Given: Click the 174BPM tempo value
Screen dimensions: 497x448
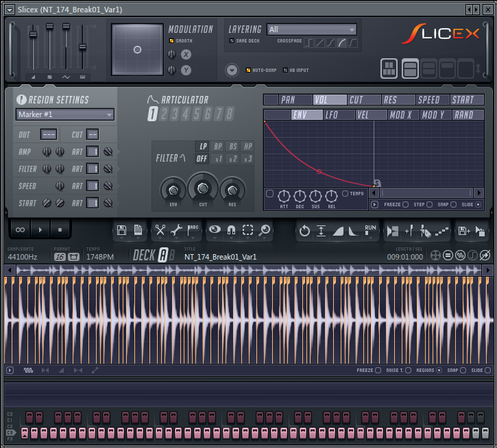Looking at the screenshot, I should click(100, 257).
